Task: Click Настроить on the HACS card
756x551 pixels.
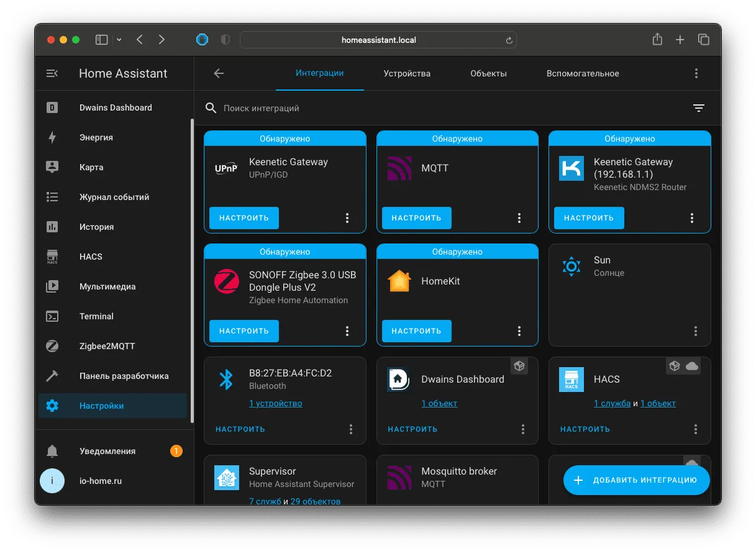Action: pyautogui.click(x=585, y=429)
